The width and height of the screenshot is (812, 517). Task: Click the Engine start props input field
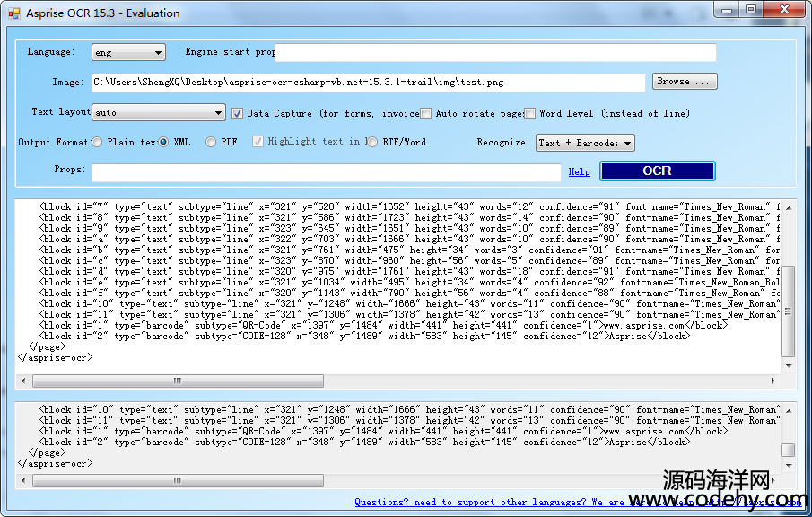pyautogui.click(x=495, y=53)
